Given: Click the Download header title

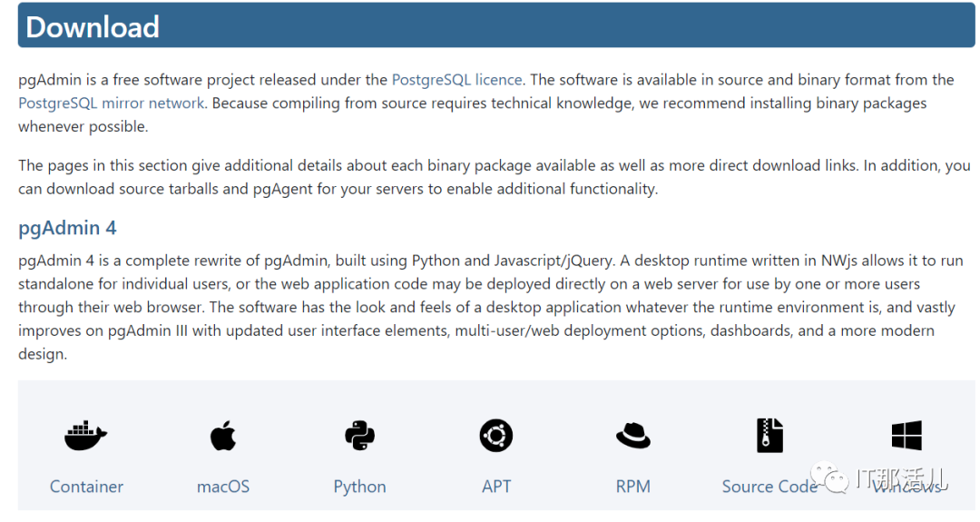Looking at the screenshot, I should (x=93, y=26).
